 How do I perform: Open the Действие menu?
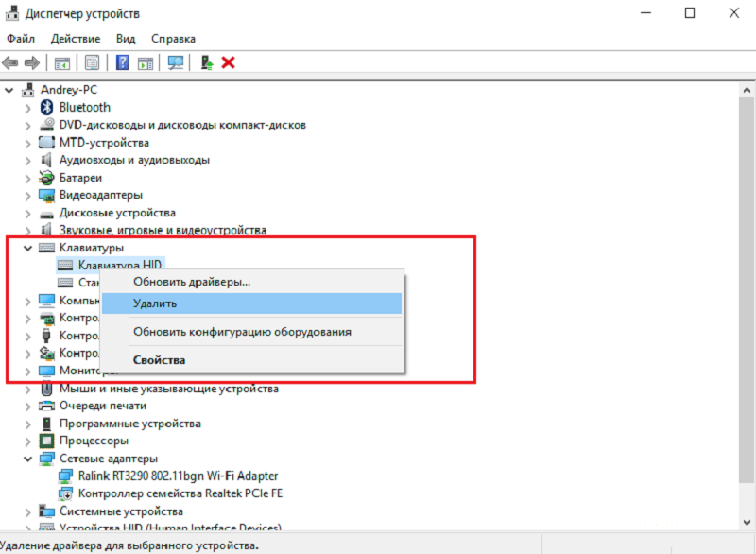(x=76, y=39)
